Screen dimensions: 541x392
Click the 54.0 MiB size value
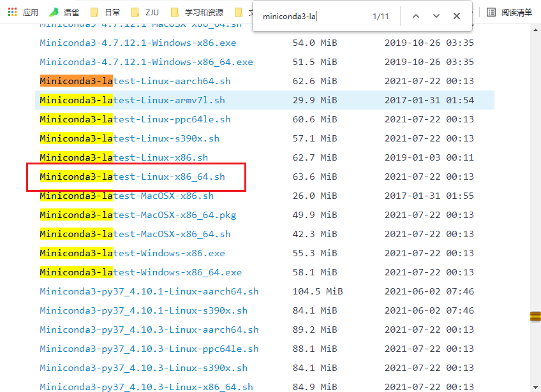315,43
